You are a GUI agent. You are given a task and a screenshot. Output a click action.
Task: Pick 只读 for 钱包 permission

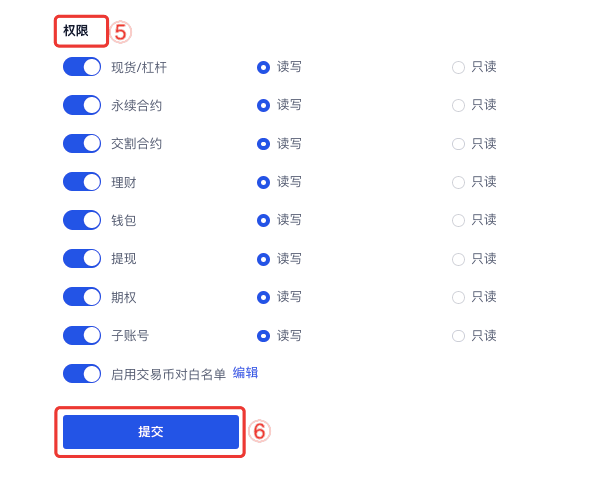coord(459,220)
